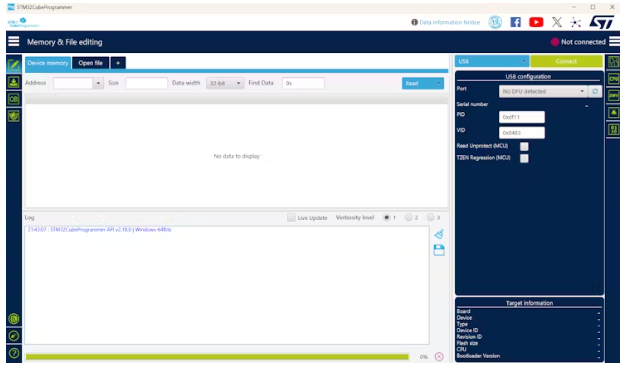Expand the Data width 32-bit dropdown

coord(225,83)
